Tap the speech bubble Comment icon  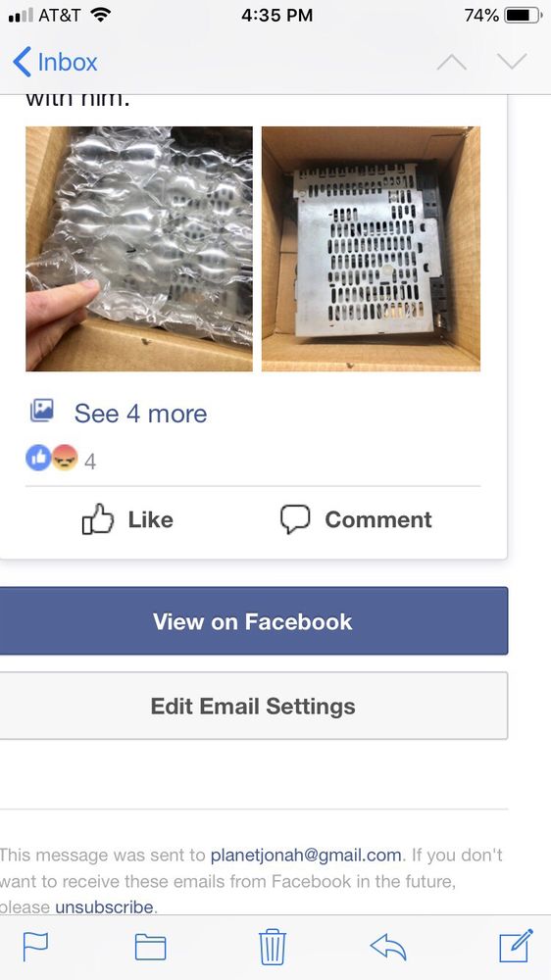tap(294, 519)
